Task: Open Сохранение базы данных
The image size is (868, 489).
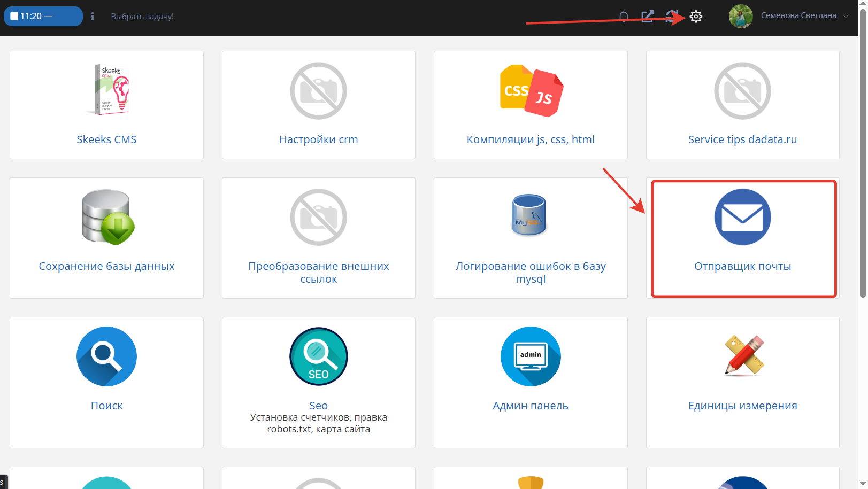Action: point(106,266)
